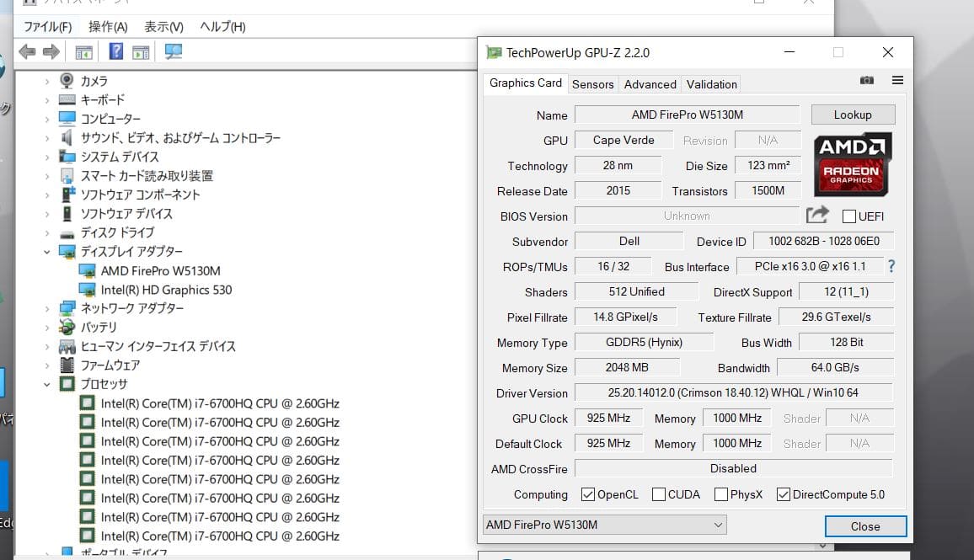Click the AMD Radeon Graphics logo
974x560 pixels.
click(853, 164)
